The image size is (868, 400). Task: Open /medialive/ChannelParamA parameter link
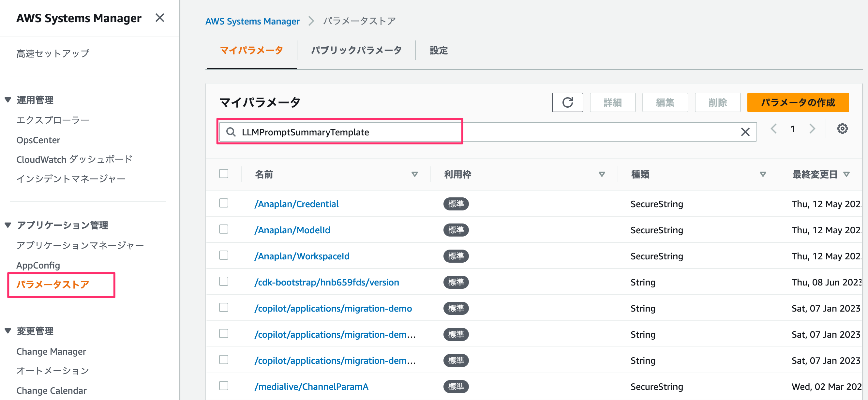(x=311, y=386)
